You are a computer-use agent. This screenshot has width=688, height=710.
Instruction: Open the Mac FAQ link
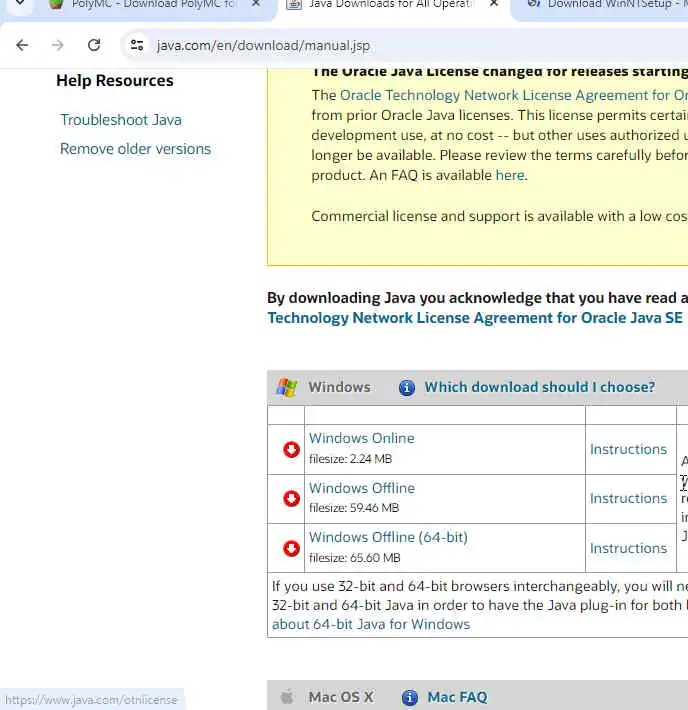[x=457, y=697]
